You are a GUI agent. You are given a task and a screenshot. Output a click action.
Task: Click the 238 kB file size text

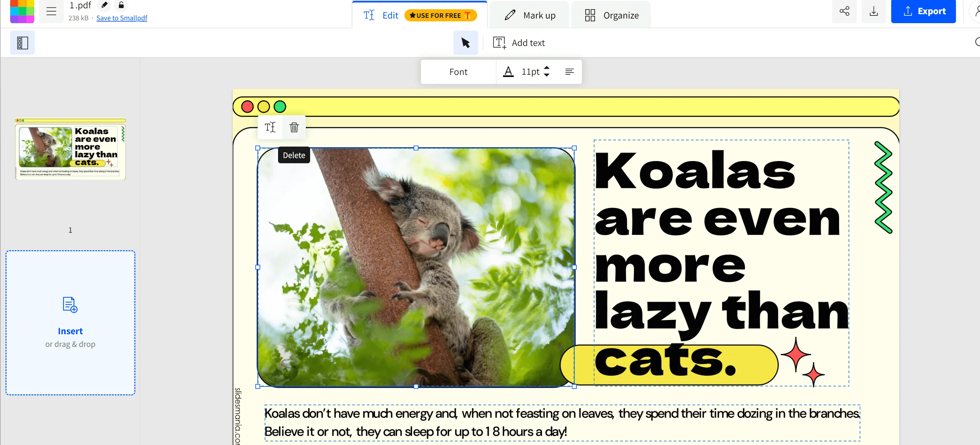click(78, 18)
